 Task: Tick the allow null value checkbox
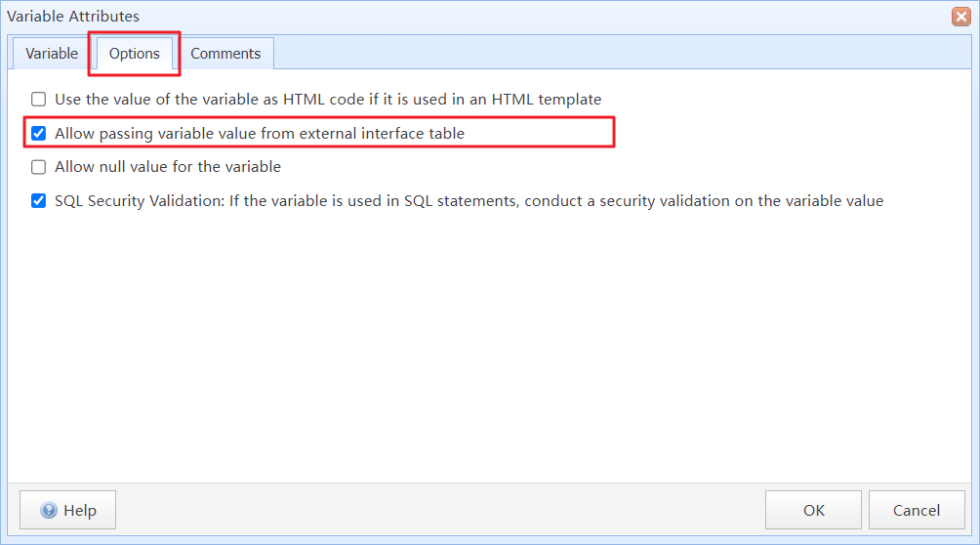[39, 167]
